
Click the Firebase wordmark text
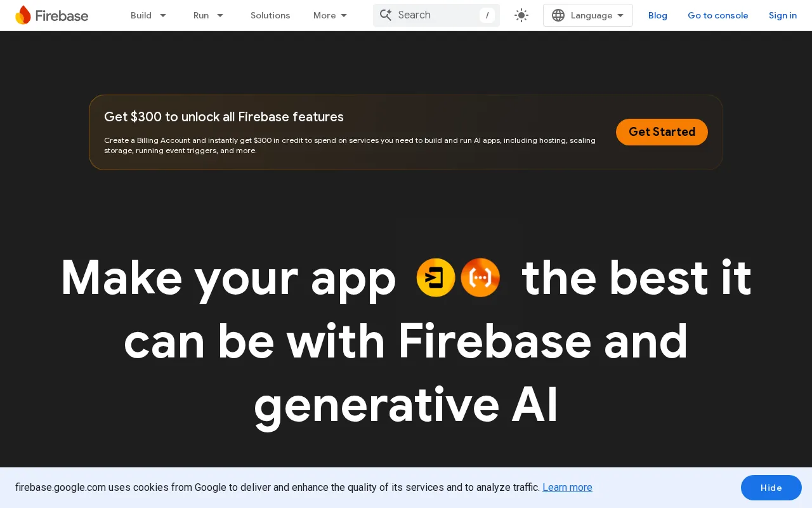62,16
